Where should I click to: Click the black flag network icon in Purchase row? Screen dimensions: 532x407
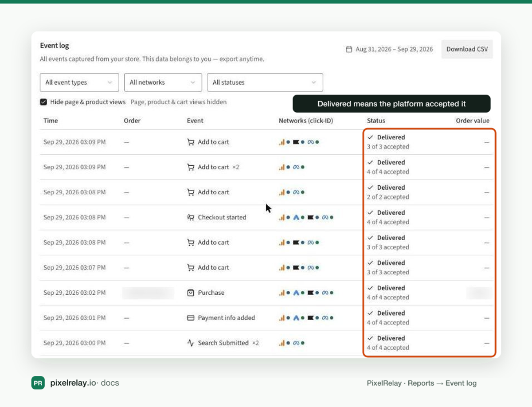[x=311, y=293]
